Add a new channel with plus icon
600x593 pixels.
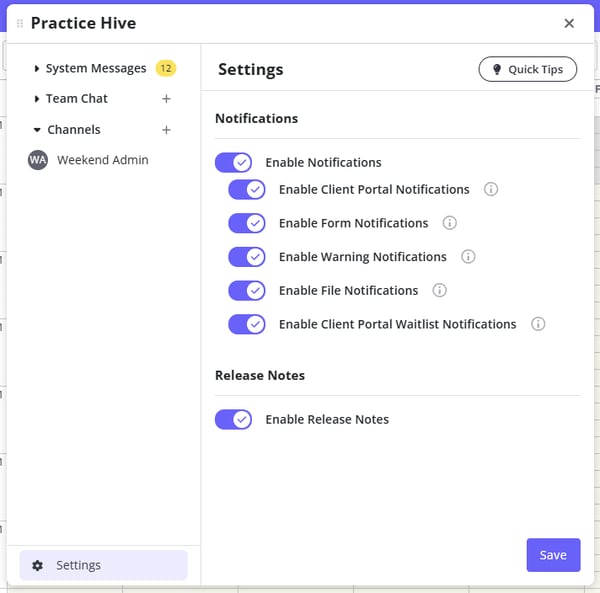[x=166, y=130]
